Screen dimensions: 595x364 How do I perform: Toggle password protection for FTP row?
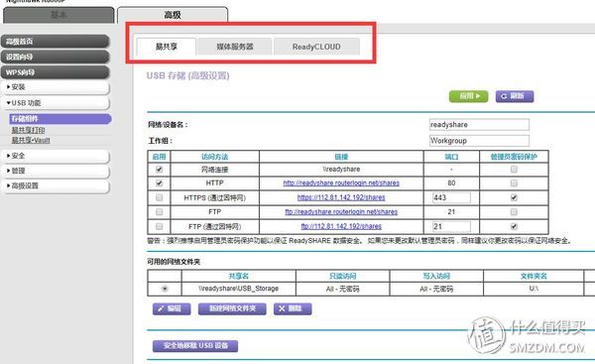tap(514, 212)
